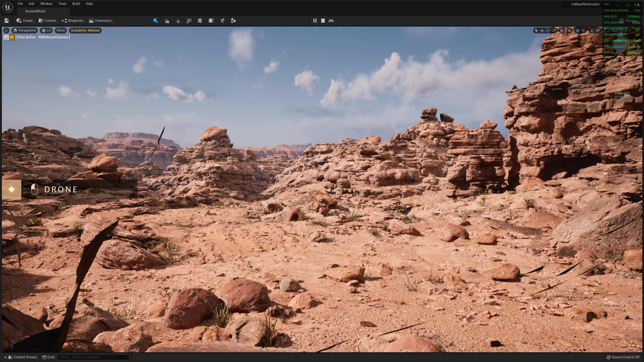The height and width of the screenshot is (362, 644).
Task: Toggle grid snapping on viewport
Action: click(x=578, y=31)
